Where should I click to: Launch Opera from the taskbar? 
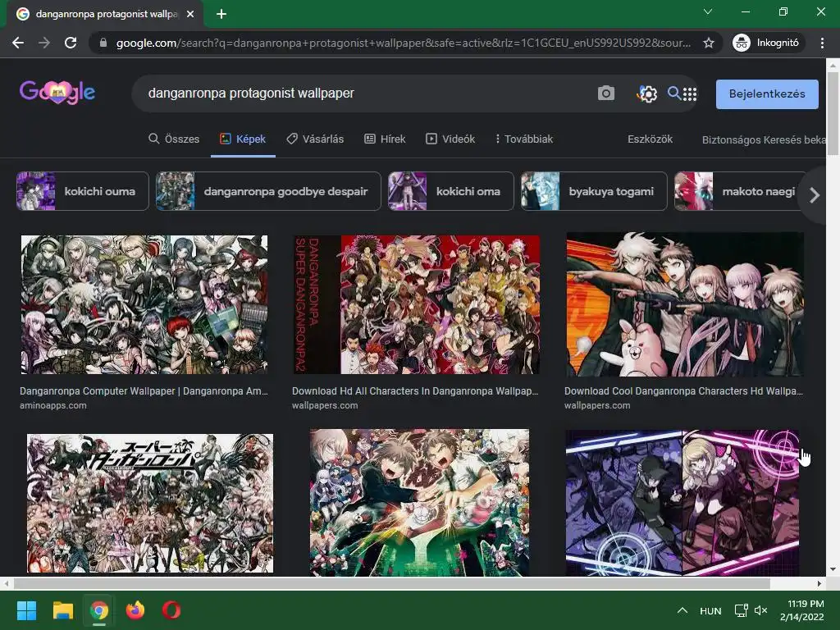(x=171, y=610)
